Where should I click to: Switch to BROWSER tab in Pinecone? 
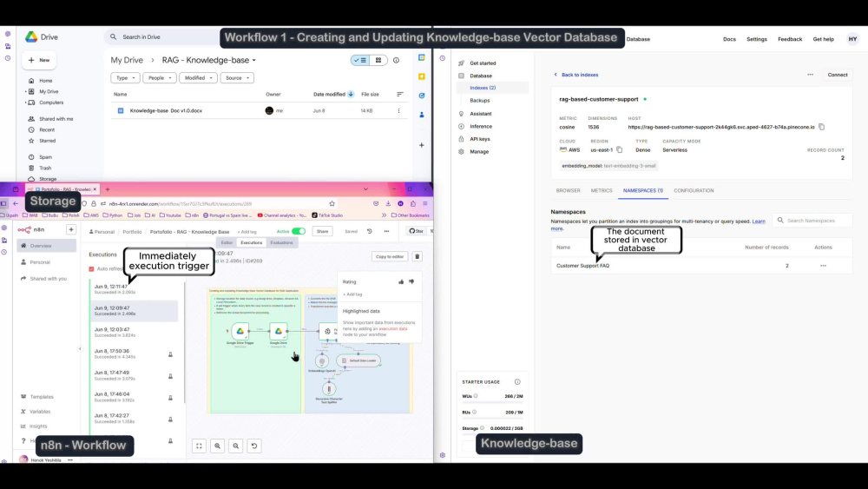[568, 190]
